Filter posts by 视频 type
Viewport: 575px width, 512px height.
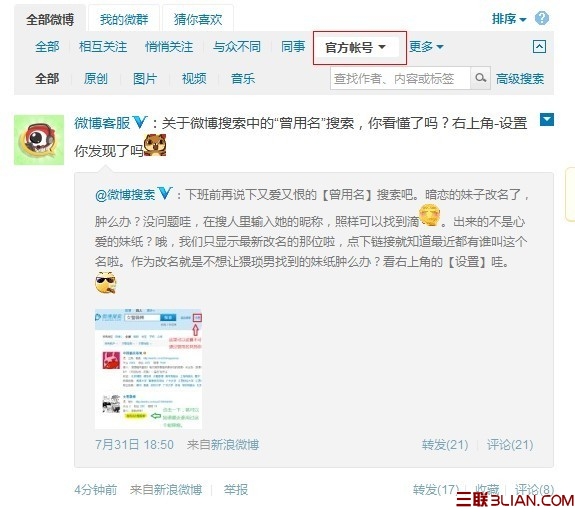194,78
